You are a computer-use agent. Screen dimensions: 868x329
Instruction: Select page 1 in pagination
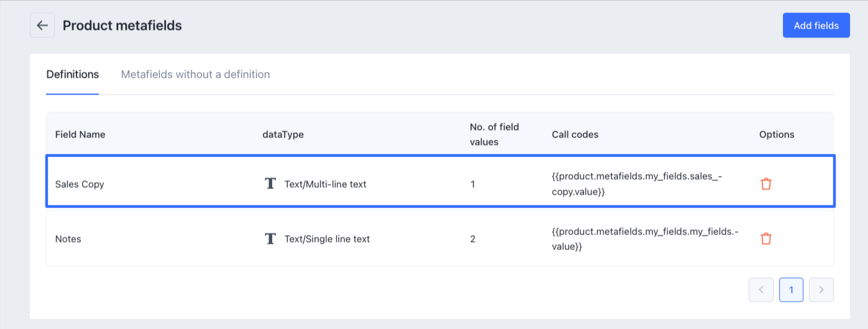(791, 290)
